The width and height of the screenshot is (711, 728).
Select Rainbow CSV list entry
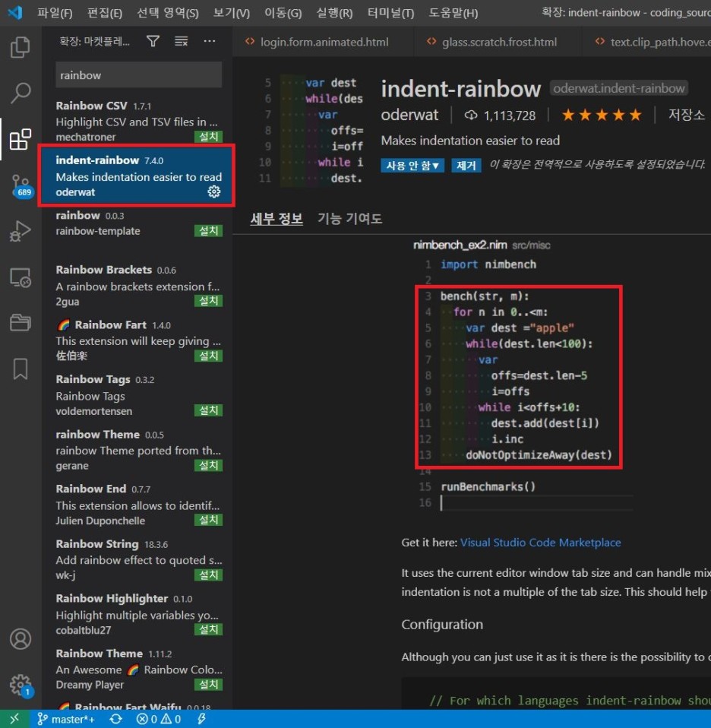click(137, 121)
